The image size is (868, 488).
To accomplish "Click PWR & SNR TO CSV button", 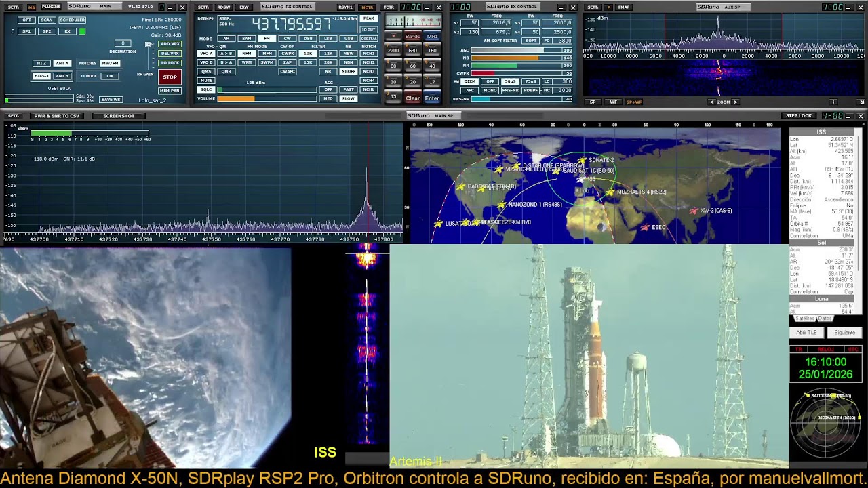I will tap(56, 116).
